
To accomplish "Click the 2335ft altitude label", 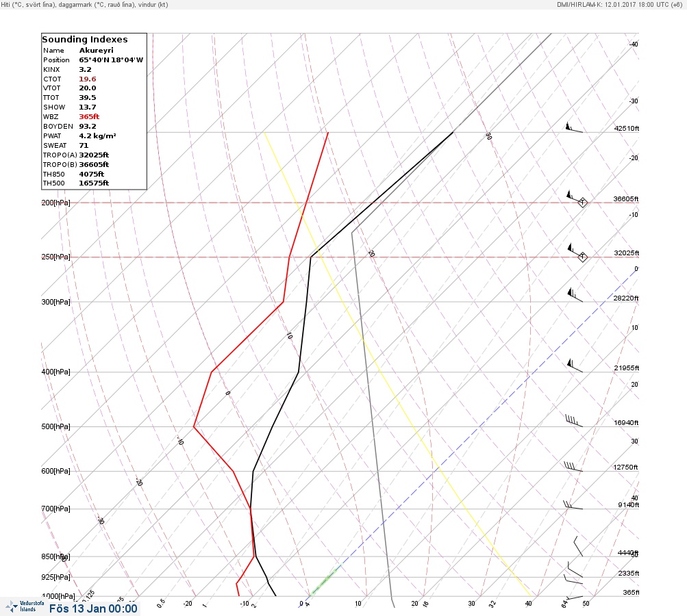I will pos(629,573).
